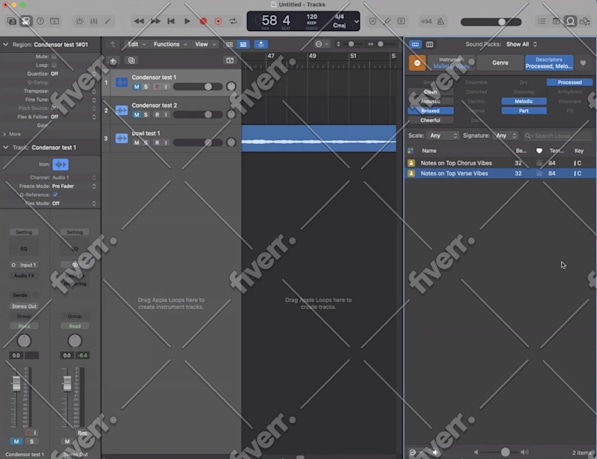Toggle the Inspector button in the control bar
The image size is (597, 459).
click(26, 21)
